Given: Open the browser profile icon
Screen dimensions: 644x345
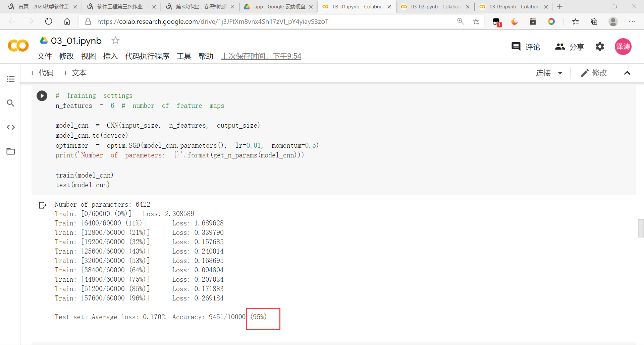Looking at the screenshot, I should [613, 21].
